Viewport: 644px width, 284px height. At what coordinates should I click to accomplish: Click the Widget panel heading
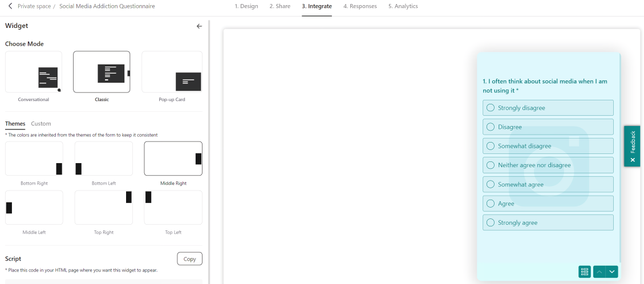17,26
